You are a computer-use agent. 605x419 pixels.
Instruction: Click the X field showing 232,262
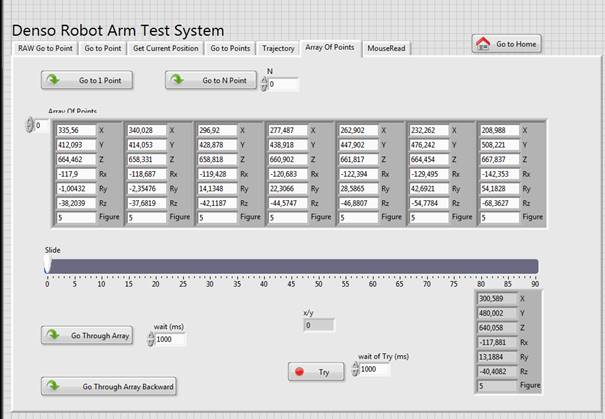point(429,130)
